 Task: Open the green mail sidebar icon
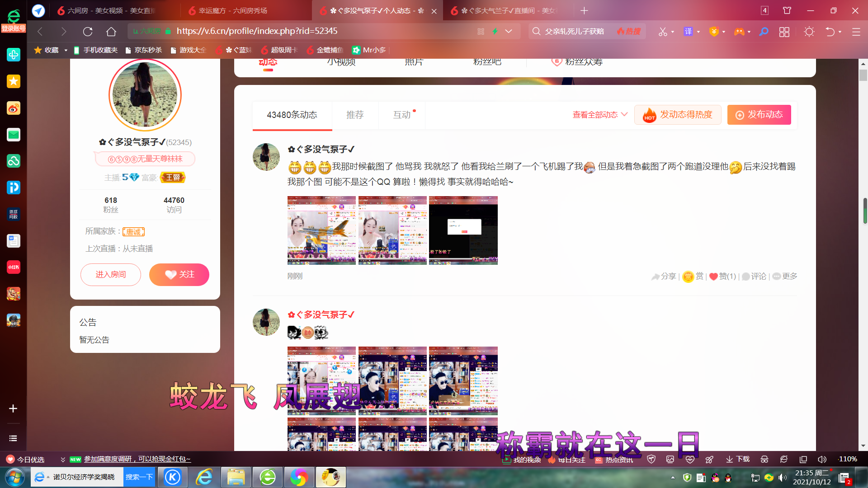point(14,134)
